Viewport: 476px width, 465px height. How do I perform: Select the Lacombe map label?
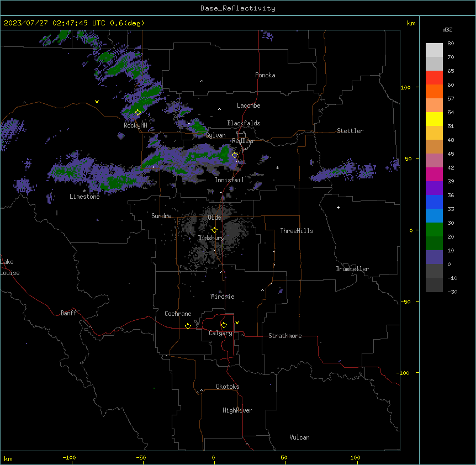pyautogui.click(x=248, y=105)
